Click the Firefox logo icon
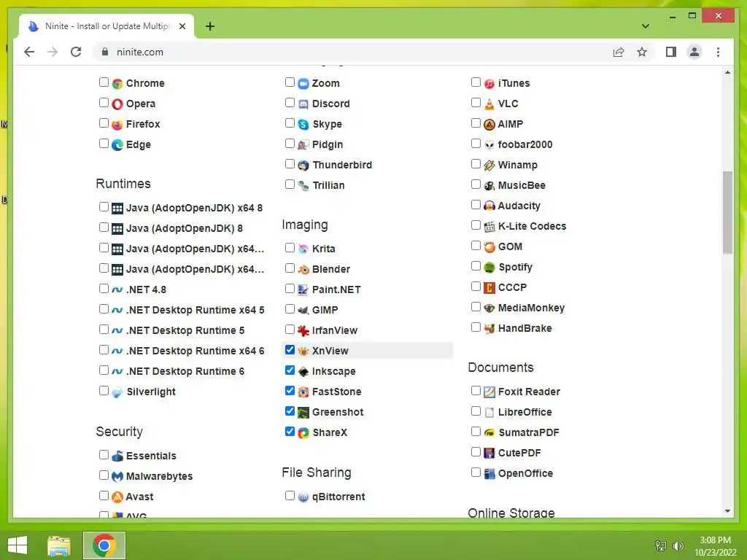The width and height of the screenshot is (747, 560). (x=117, y=124)
